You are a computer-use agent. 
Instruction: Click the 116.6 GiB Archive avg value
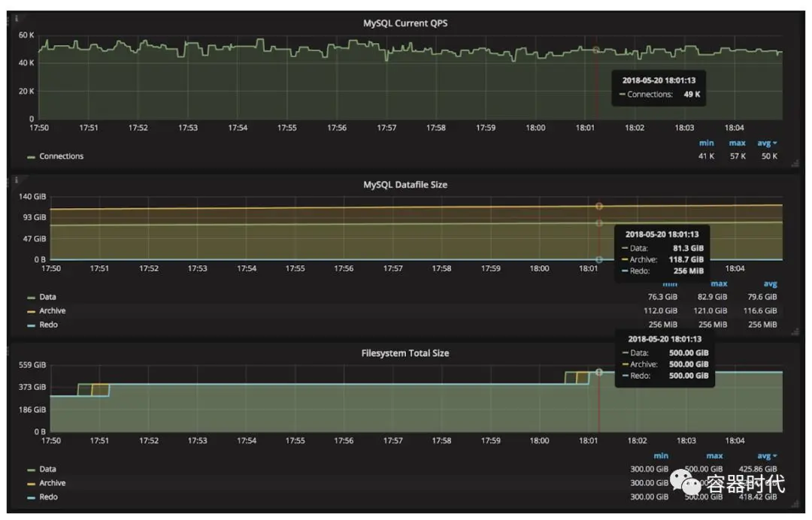click(x=759, y=311)
